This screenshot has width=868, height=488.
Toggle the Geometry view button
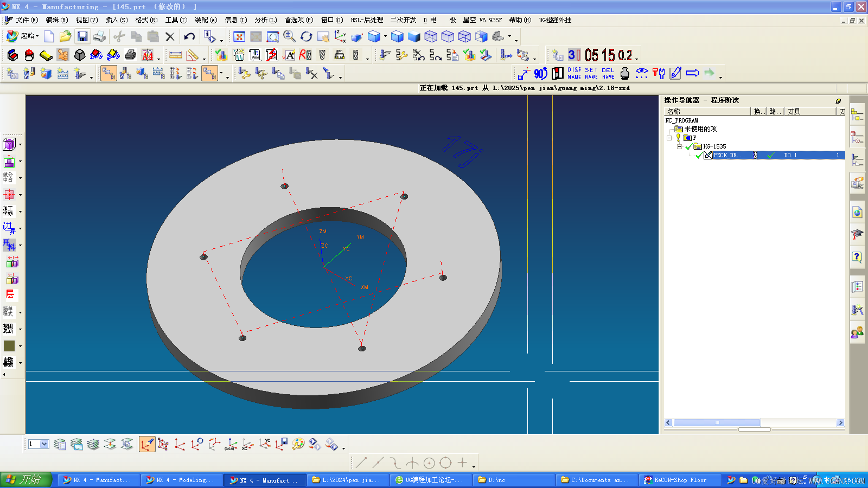(142, 73)
